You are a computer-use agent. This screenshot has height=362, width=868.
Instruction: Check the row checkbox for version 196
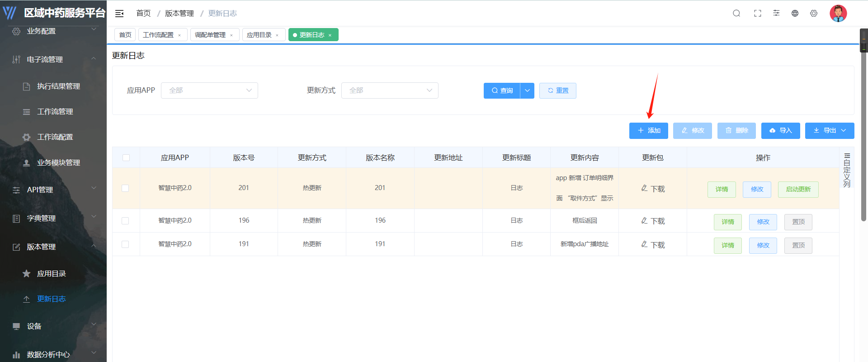pyautogui.click(x=125, y=221)
